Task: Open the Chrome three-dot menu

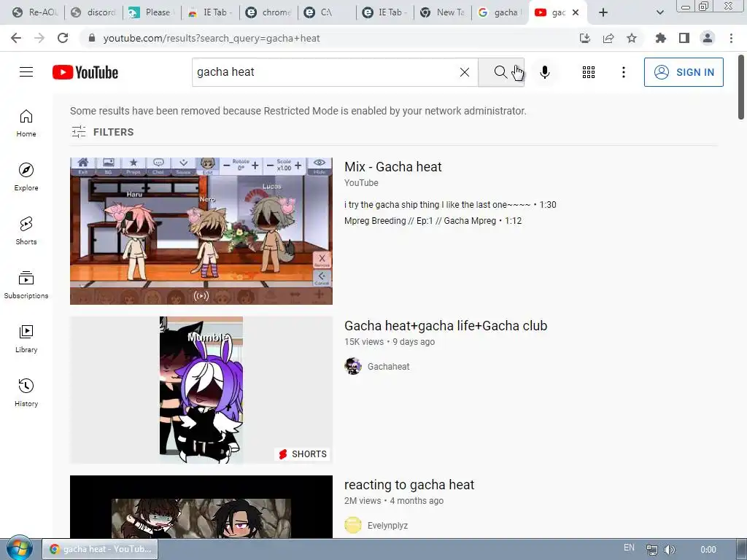Action: coord(731,38)
